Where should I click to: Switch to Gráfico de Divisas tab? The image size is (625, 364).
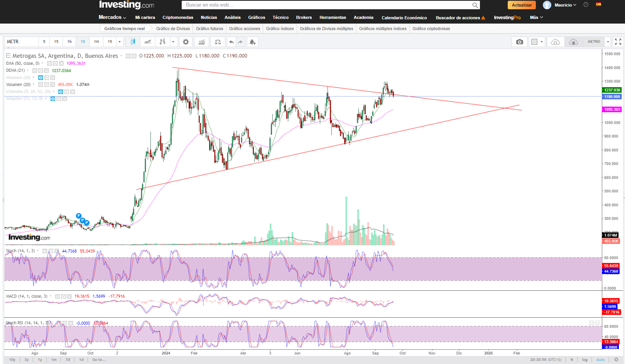point(173,29)
